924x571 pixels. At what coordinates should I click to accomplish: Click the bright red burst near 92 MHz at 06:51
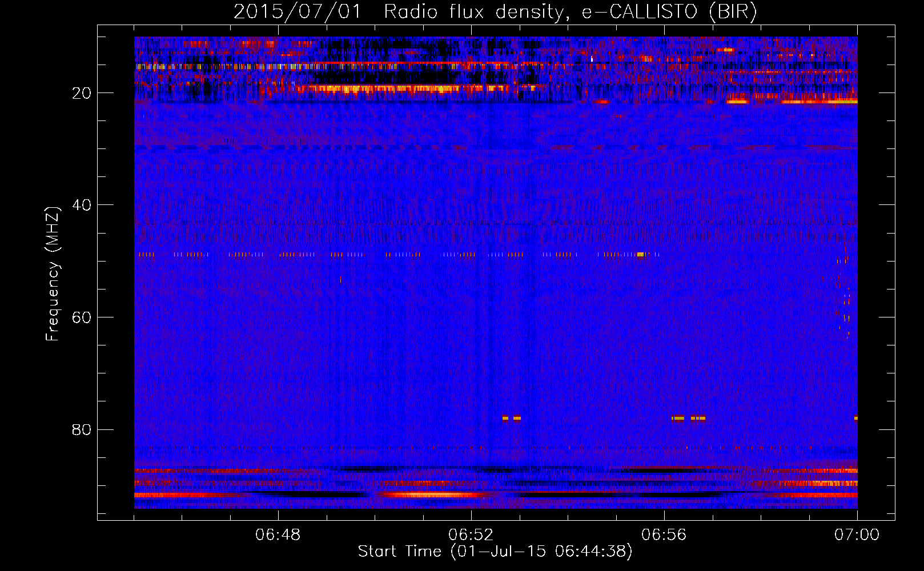(431, 494)
